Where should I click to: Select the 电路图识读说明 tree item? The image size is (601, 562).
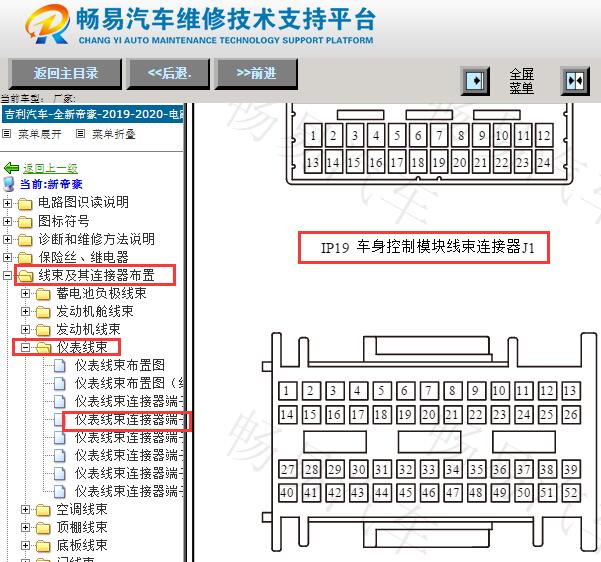point(83,202)
